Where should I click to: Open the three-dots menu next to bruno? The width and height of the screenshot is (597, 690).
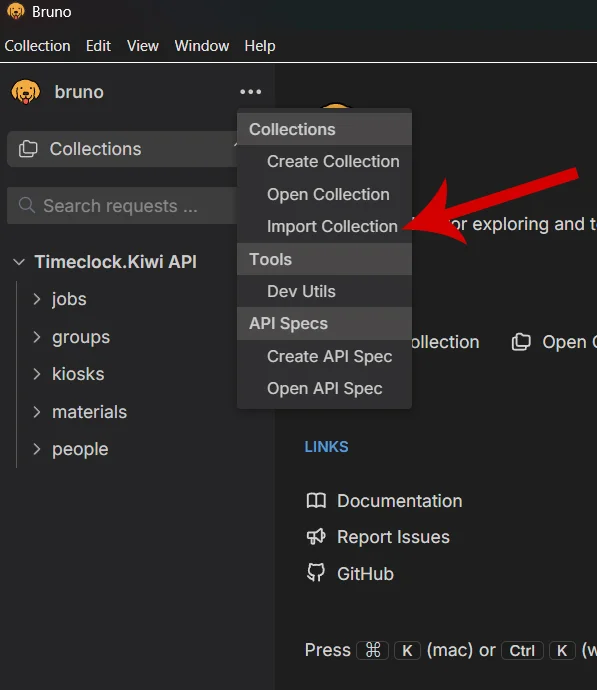[x=250, y=92]
